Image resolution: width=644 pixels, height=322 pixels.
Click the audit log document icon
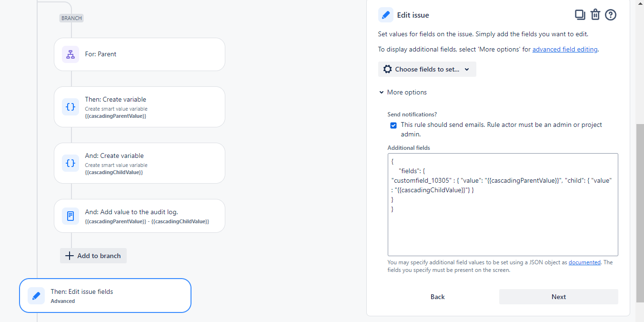coord(70,216)
